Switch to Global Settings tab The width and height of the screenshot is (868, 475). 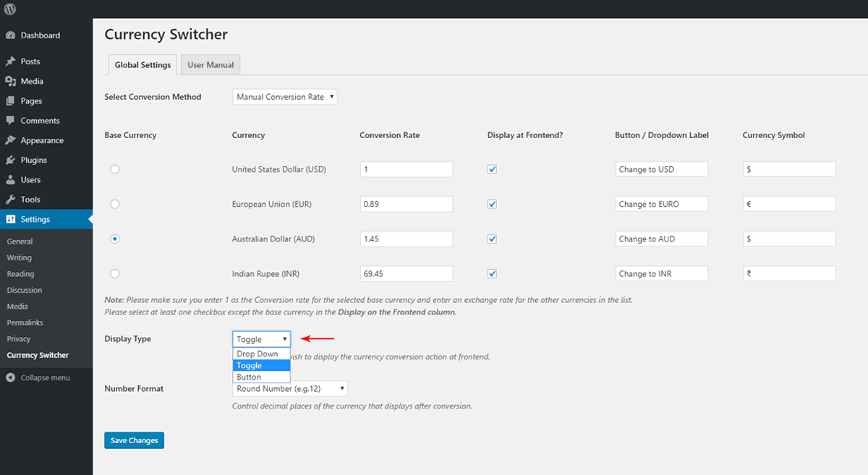[x=142, y=65]
